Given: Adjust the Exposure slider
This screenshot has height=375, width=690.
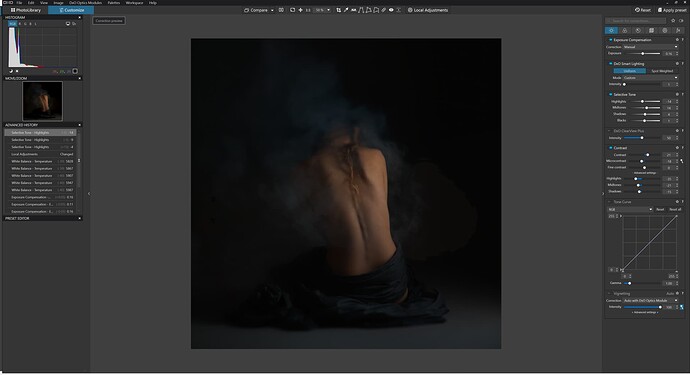Looking at the screenshot, I should (642, 53).
